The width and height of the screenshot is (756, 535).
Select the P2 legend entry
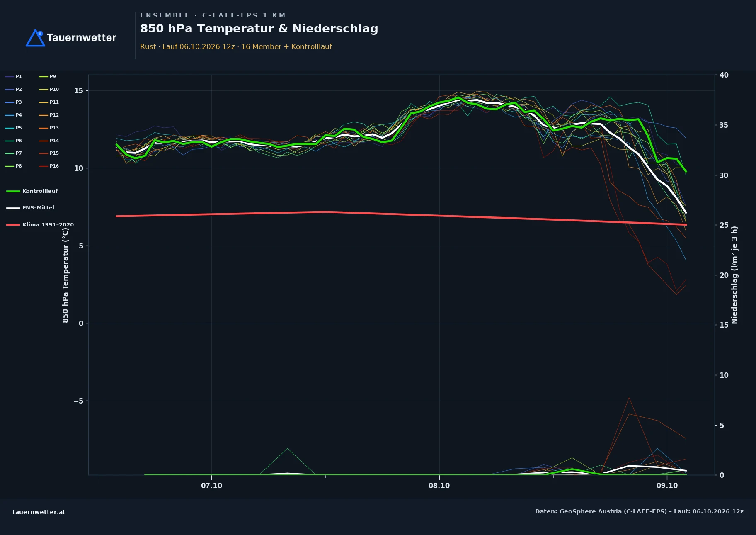pyautogui.click(x=14, y=90)
